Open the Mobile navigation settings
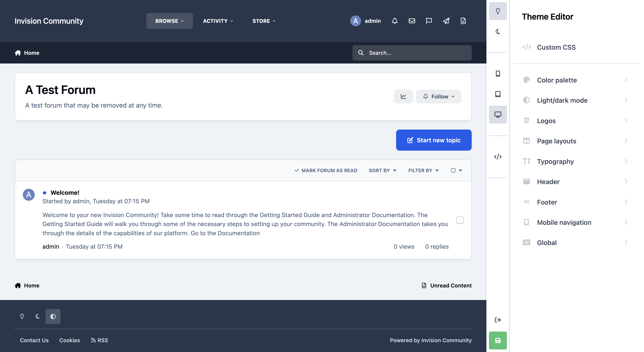This screenshot has width=644, height=352. pos(575,222)
